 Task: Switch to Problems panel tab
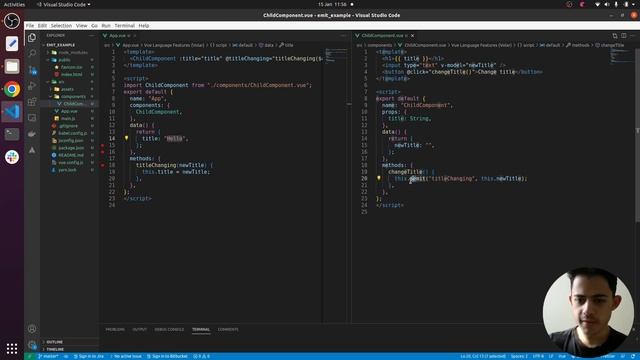[115, 329]
